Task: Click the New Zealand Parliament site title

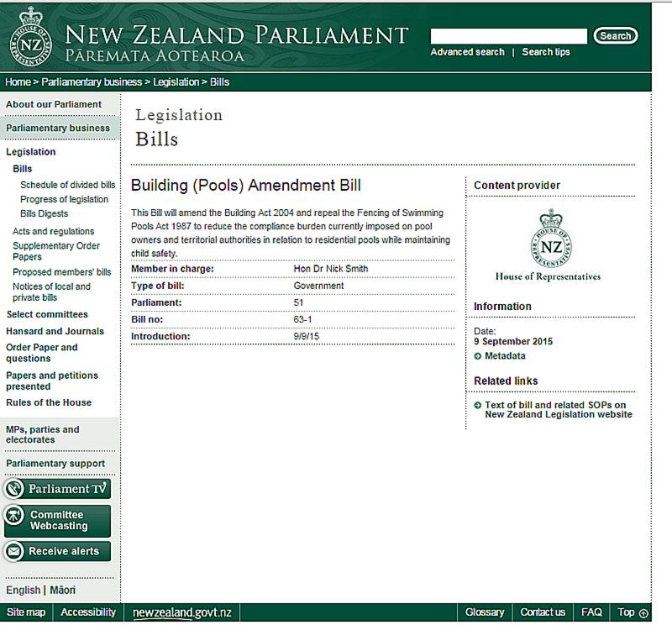Action: point(237,34)
